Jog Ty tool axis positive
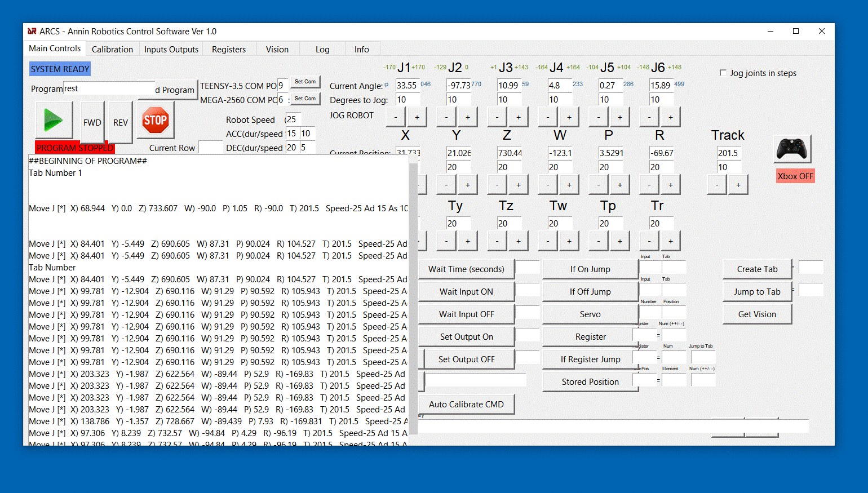Viewport: 868px width, 493px height. (468, 241)
